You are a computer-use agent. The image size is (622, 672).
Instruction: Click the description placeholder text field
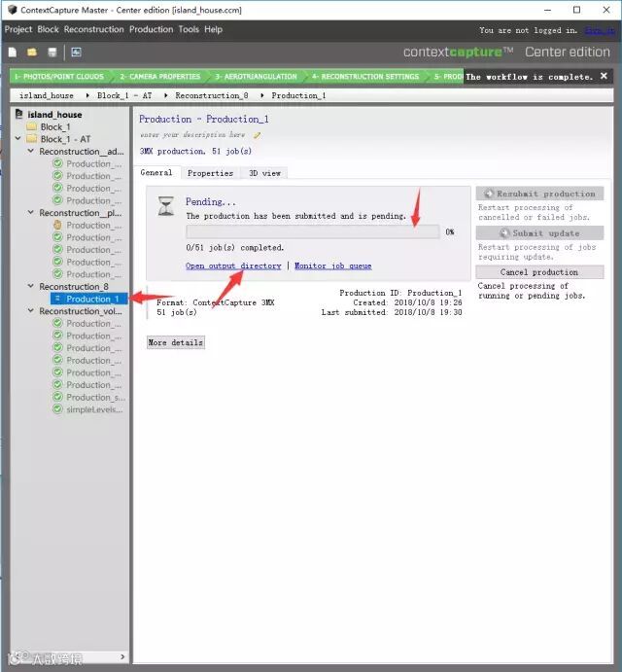[192, 135]
